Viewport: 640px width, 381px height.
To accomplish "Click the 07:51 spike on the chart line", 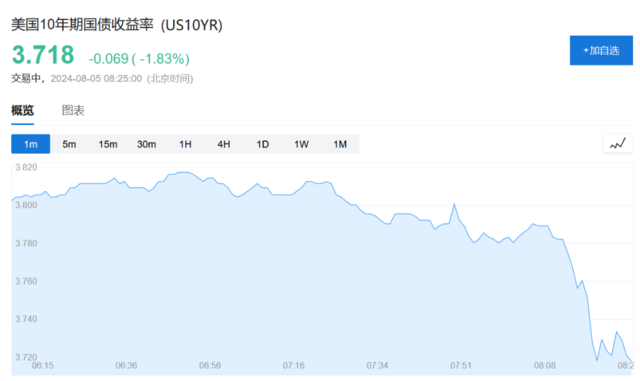I will (x=454, y=204).
